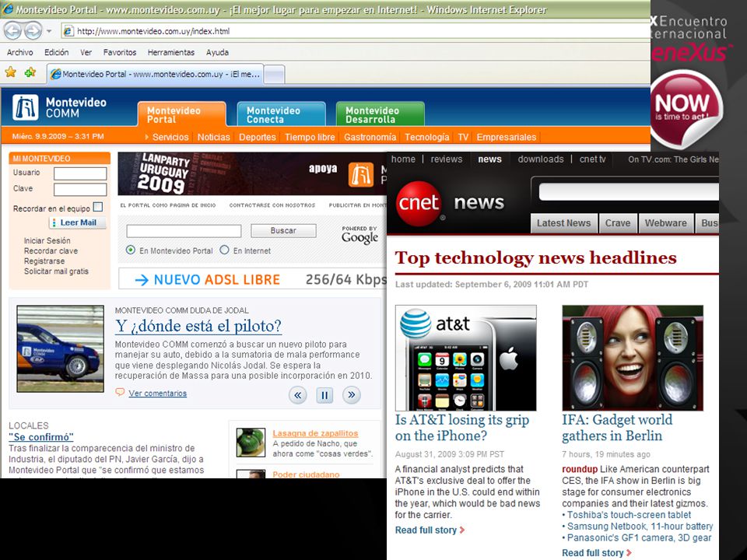Click the Leer Mail button
This screenshot has width=747, height=560.
(78, 222)
